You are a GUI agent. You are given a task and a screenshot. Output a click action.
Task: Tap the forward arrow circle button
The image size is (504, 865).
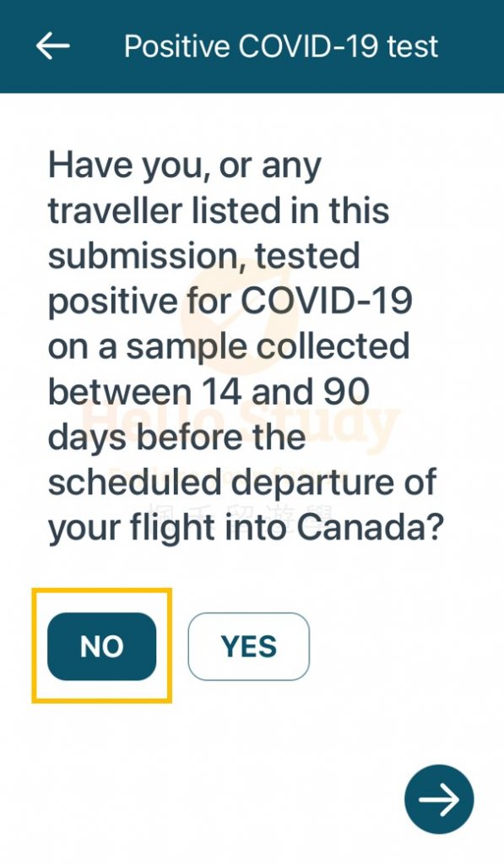439,799
